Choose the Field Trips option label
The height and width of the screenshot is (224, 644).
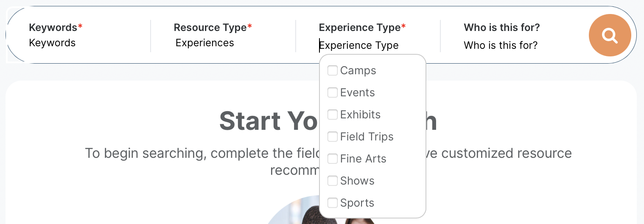coord(367,137)
